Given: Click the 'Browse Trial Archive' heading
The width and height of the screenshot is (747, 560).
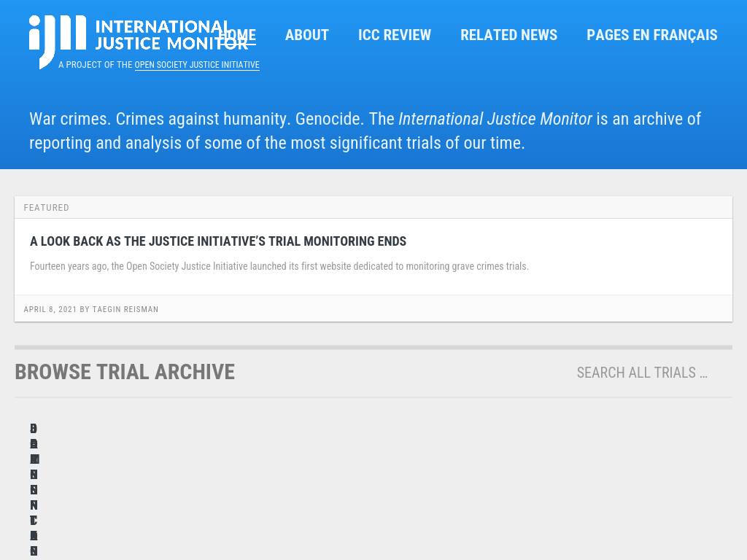Looking at the screenshot, I should (x=125, y=372).
